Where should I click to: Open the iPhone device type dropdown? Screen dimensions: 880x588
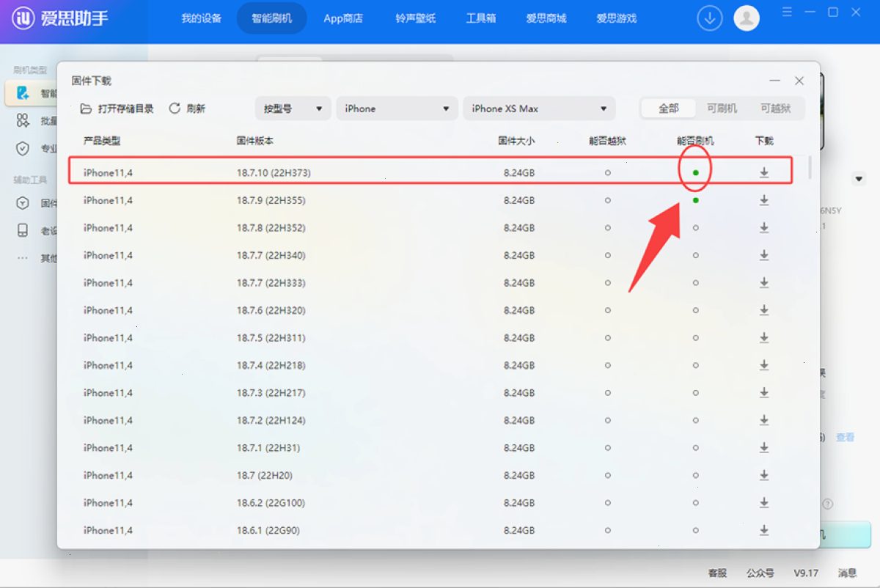pyautogui.click(x=397, y=109)
